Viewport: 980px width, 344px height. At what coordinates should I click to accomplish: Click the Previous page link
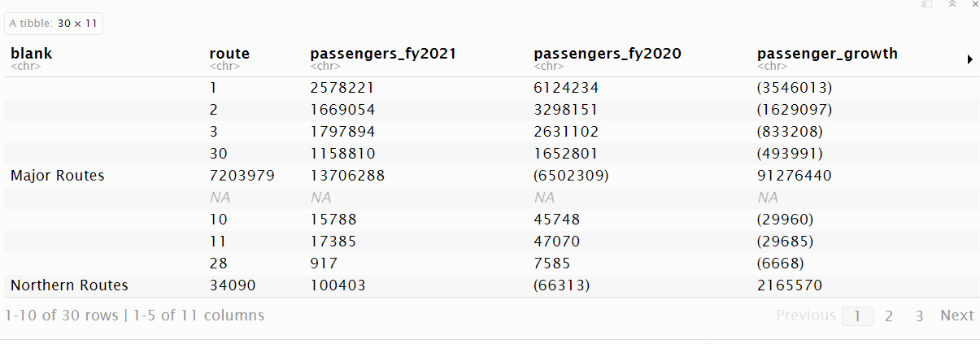805,316
